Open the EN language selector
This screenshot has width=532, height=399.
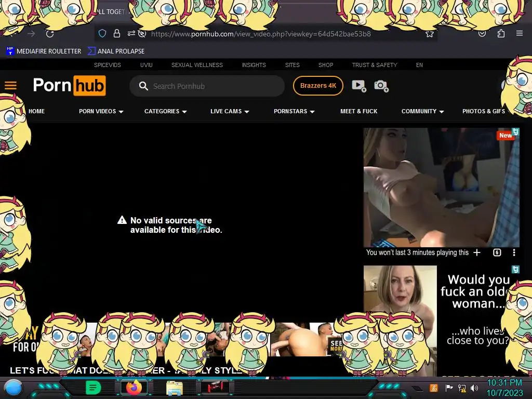pyautogui.click(x=419, y=65)
